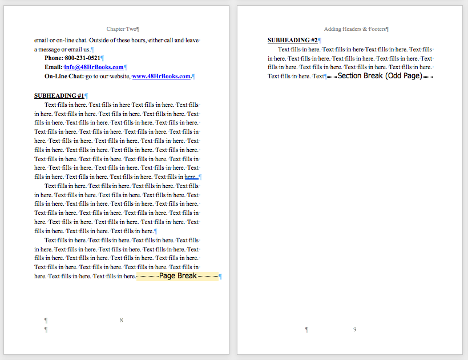The image size is (468, 360).
Task: Select the Section Break (Odd Page) marker
Action: [x=380, y=76]
